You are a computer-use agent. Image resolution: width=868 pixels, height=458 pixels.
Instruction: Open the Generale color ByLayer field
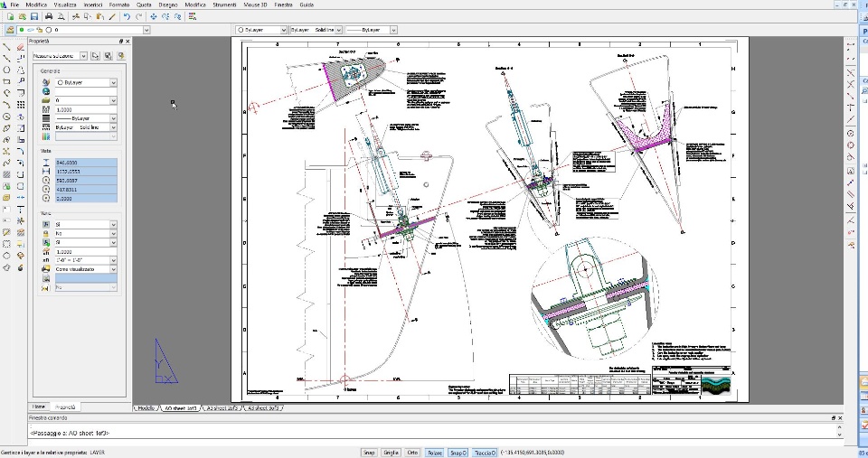(x=86, y=82)
